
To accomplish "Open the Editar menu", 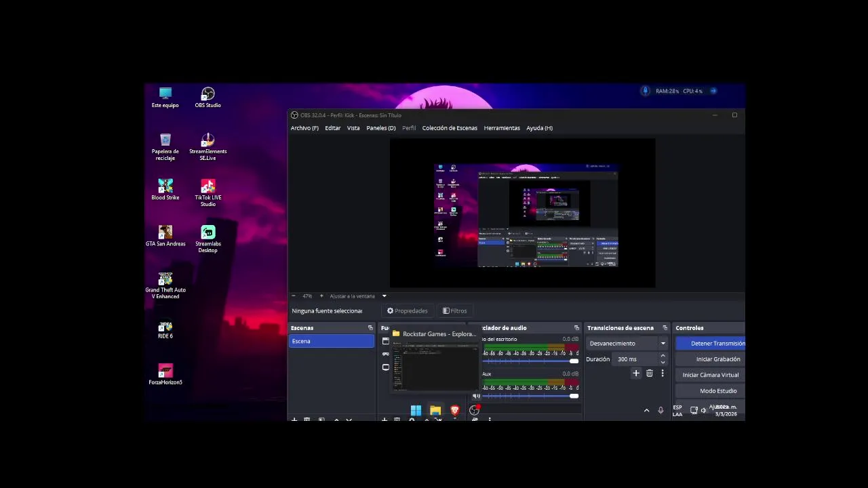I will click(332, 128).
